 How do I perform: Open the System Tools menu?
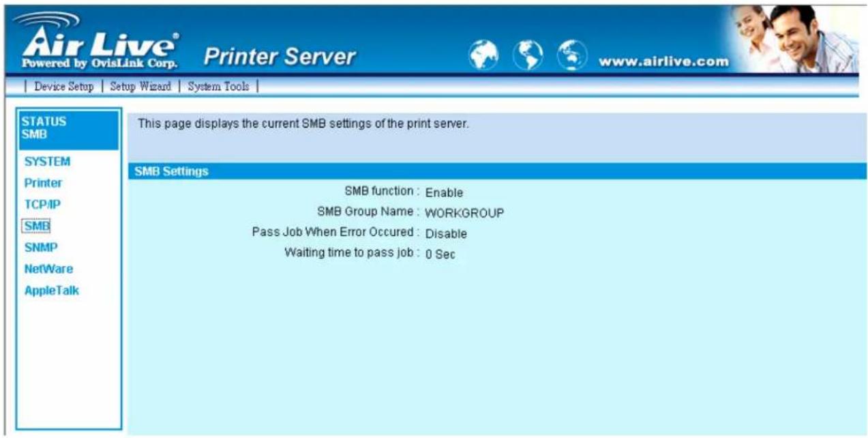point(218,87)
